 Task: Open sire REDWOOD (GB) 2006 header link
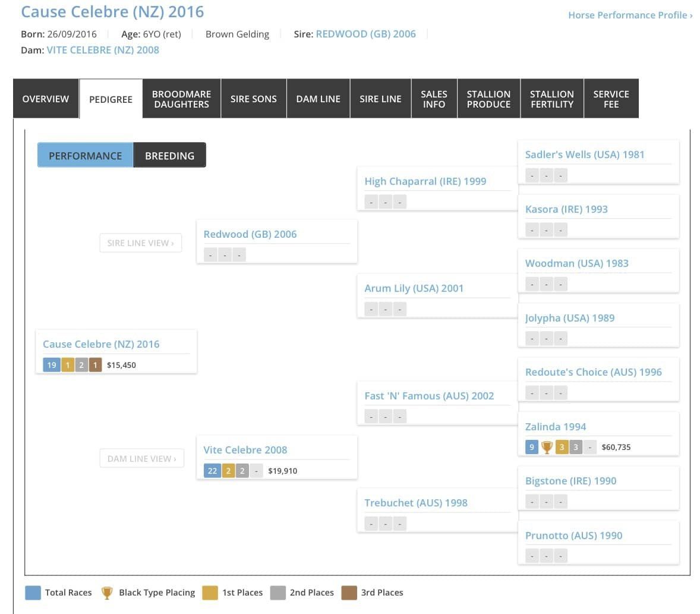pos(365,34)
